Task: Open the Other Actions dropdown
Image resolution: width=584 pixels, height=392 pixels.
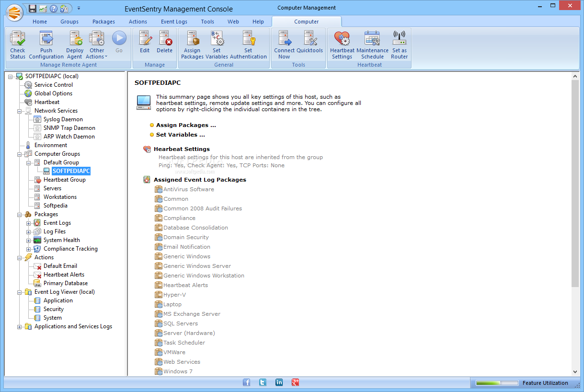Action: coord(97,45)
